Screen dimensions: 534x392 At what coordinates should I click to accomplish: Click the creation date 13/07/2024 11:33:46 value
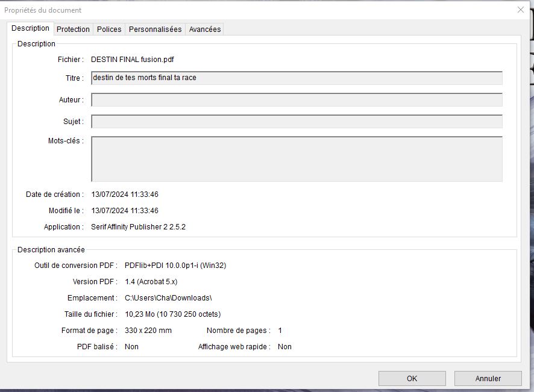[x=125, y=194]
